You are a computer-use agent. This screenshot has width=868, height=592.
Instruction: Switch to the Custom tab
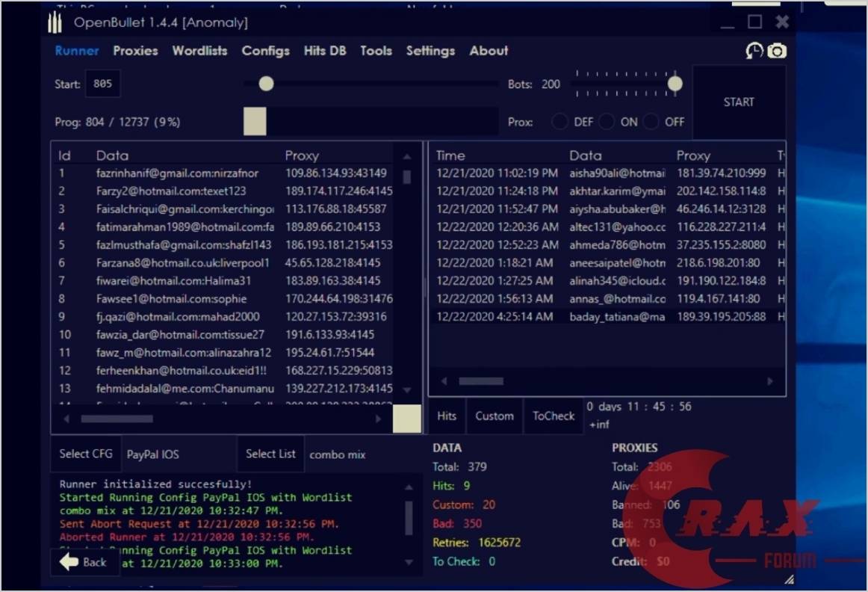click(x=495, y=416)
